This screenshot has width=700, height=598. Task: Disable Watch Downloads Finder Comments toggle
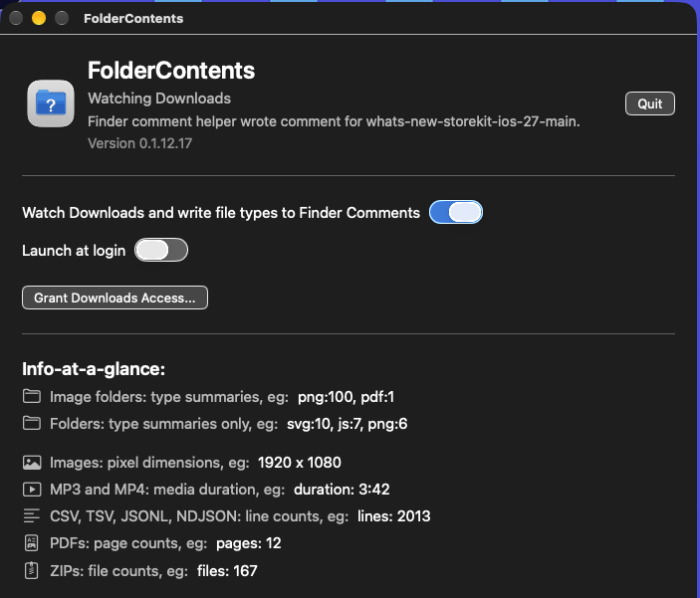point(456,212)
